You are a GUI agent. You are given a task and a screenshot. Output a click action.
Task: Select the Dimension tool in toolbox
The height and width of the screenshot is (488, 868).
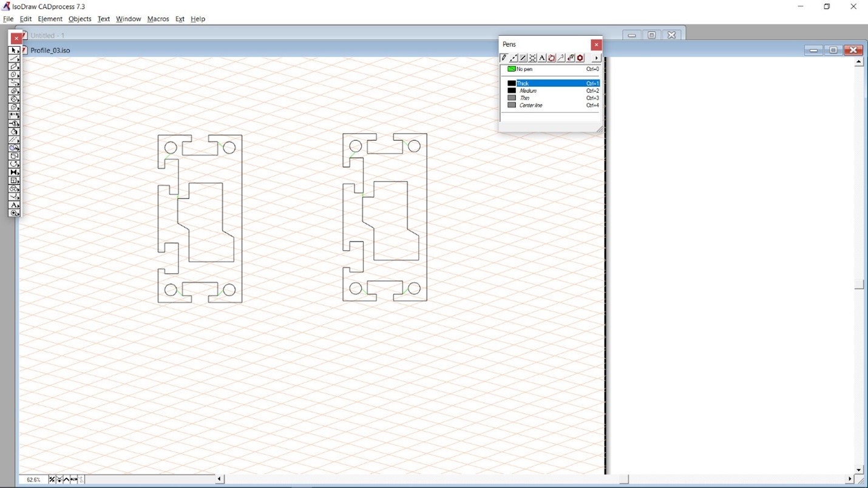tap(13, 115)
